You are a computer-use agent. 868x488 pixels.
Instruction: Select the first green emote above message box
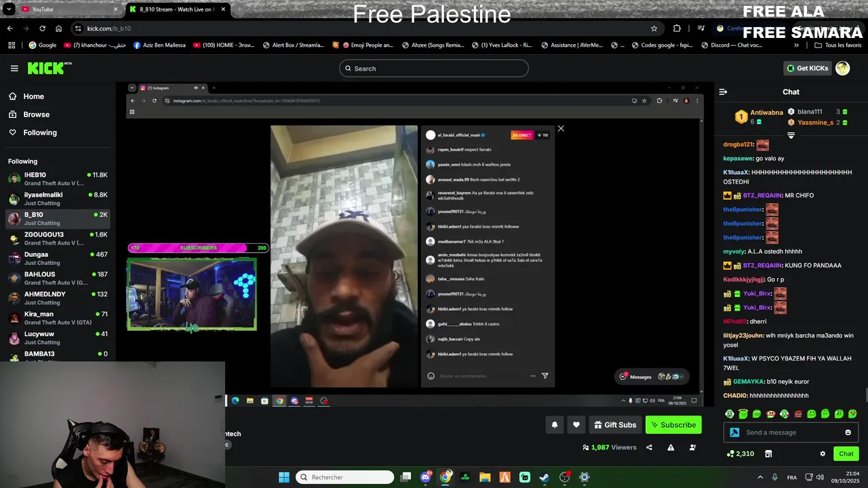730,413
